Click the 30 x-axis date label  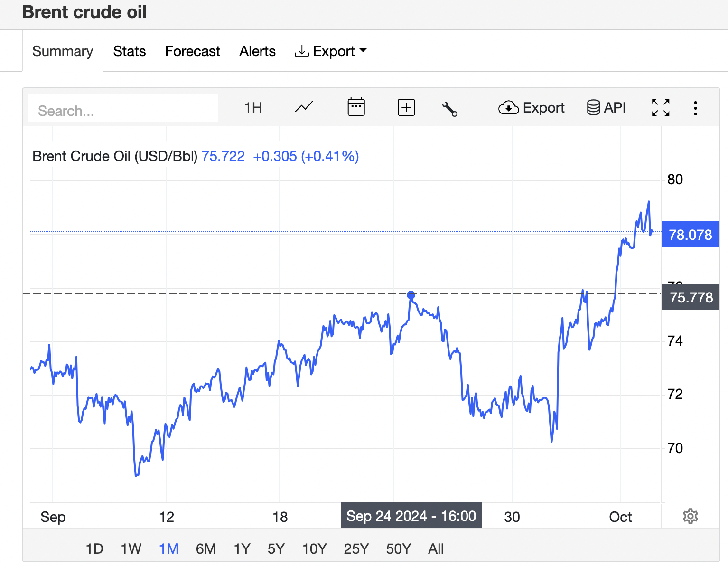pos(512,517)
